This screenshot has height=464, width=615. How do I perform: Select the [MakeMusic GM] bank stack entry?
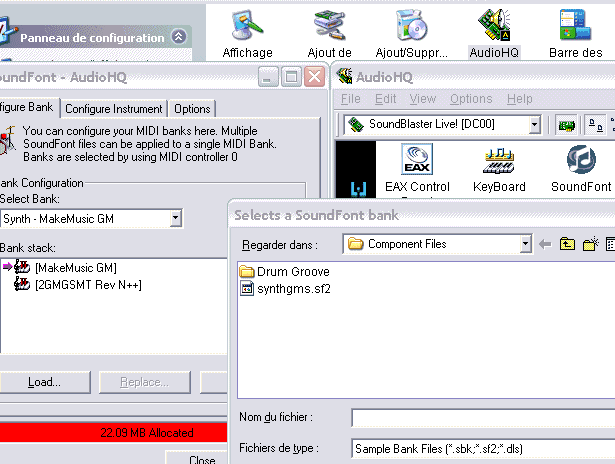click(76, 268)
